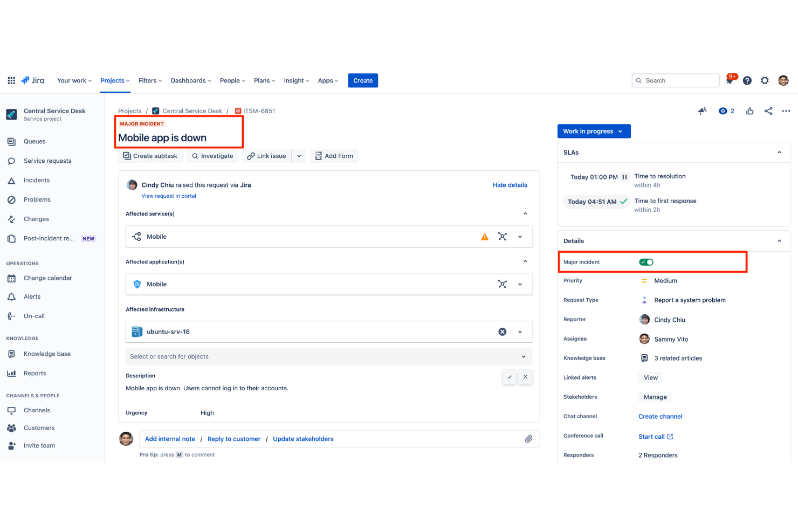The width and height of the screenshot is (798, 532).
Task: Share the ITSM-6851 issue
Action: tap(768, 111)
